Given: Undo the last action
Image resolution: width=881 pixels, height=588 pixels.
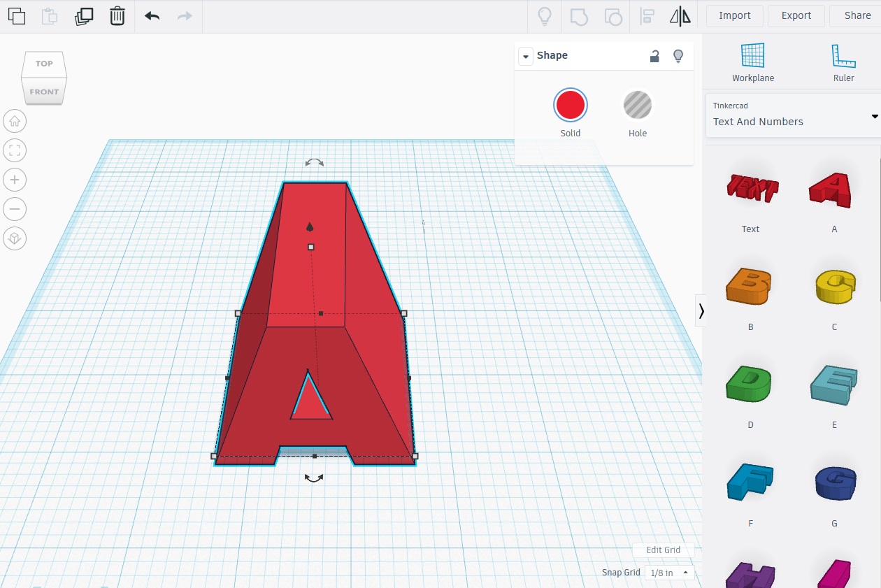Looking at the screenshot, I should [152, 15].
